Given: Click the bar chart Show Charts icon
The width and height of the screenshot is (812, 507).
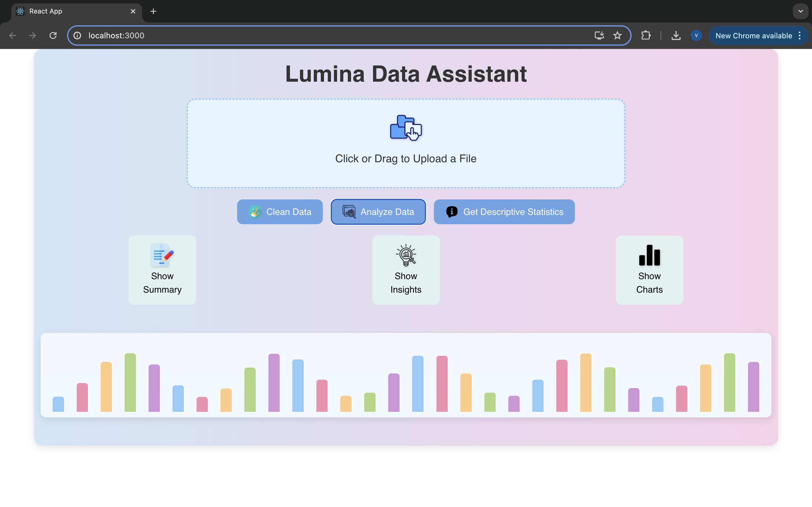Looking at the screenshot, I should [x=649, y=255].
